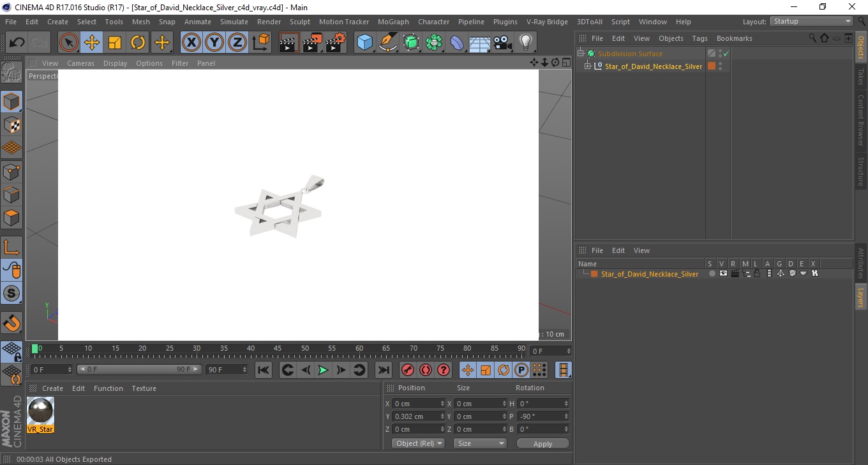Switch to Edges mode
Image resolution: width=868 pixels, height=465 pixels.
[x=11, y=194]
